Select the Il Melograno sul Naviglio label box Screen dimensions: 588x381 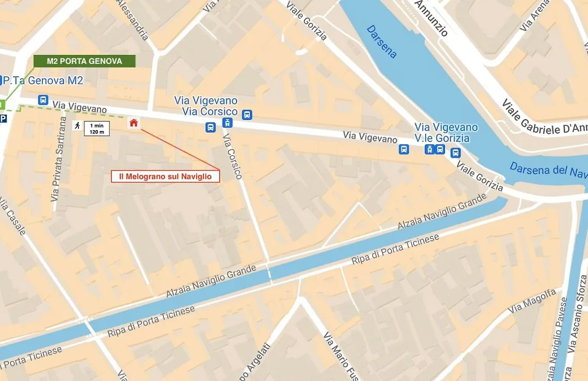coord(166,176)
